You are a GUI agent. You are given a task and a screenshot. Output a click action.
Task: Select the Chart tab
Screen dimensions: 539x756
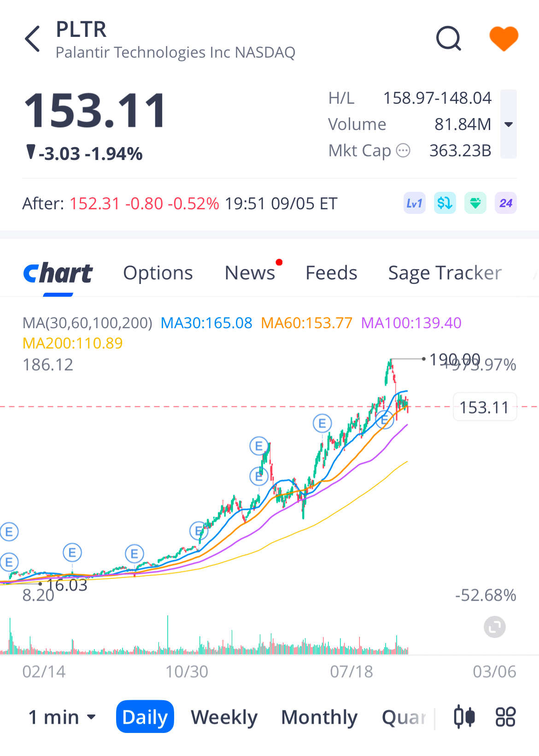click(58, 273)
